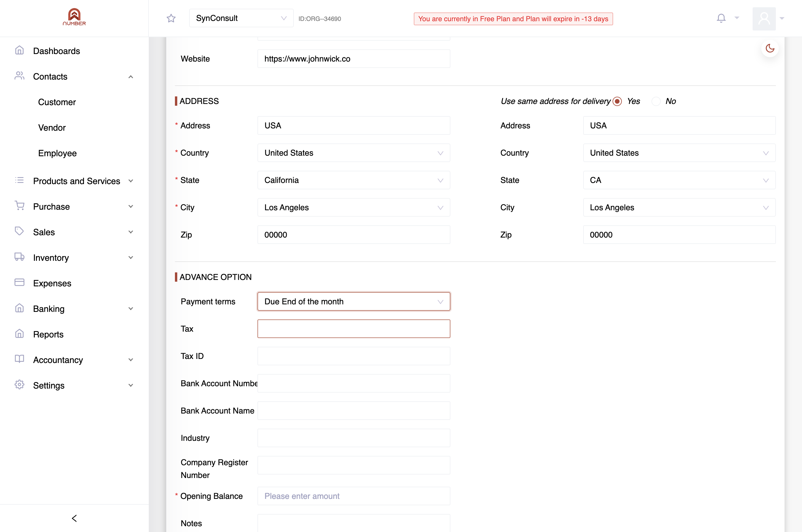This screenshot has width=802, height=532.
Task: Click the Settings gear icon
Action: tap(19, 385)
